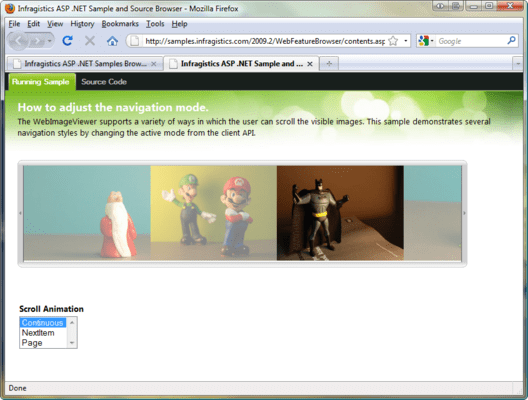This screenshot has width=528, height=400.
Task: Open the Tools menu
Action: point(155,24)
